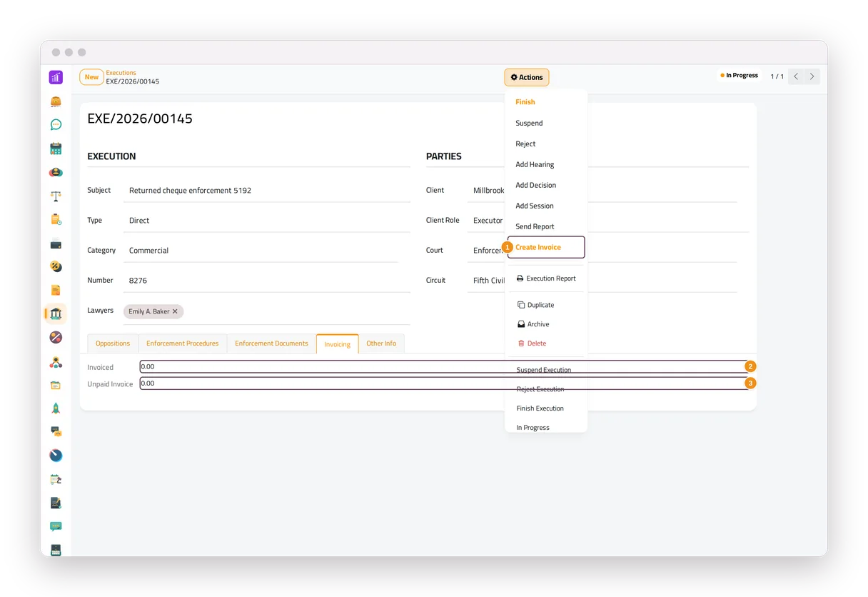Screen dimensions: 868x597
Task: Select Add Decision in Actions menu
Action: pyautogui.click(x=535, y=185)
